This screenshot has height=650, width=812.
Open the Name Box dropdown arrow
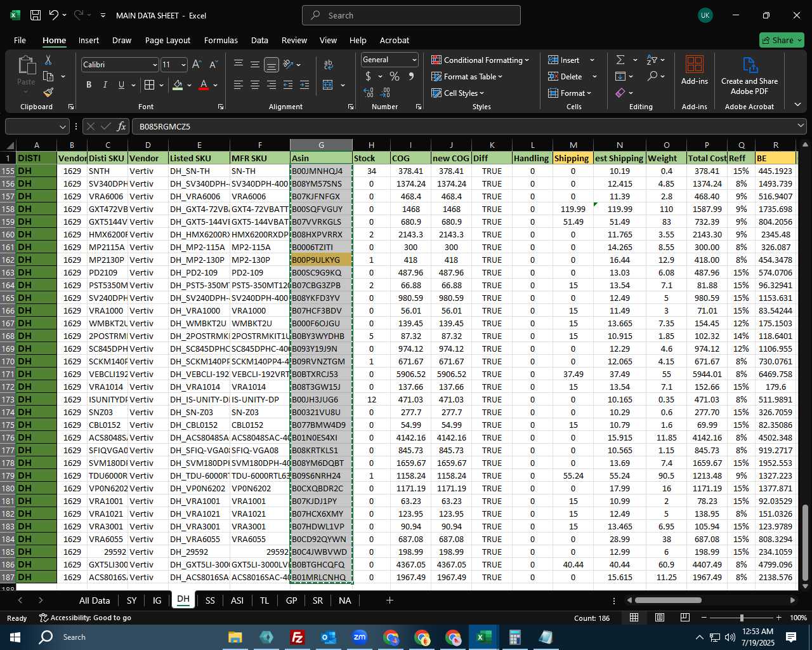coord(62,126)
